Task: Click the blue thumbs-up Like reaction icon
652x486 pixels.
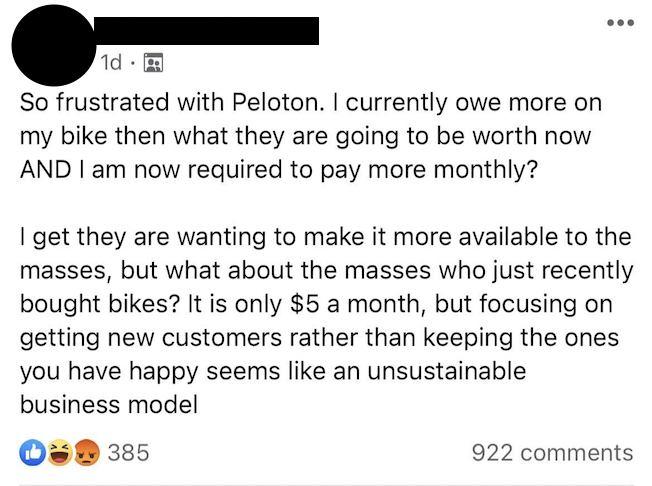Action: [x=32, y=452]
